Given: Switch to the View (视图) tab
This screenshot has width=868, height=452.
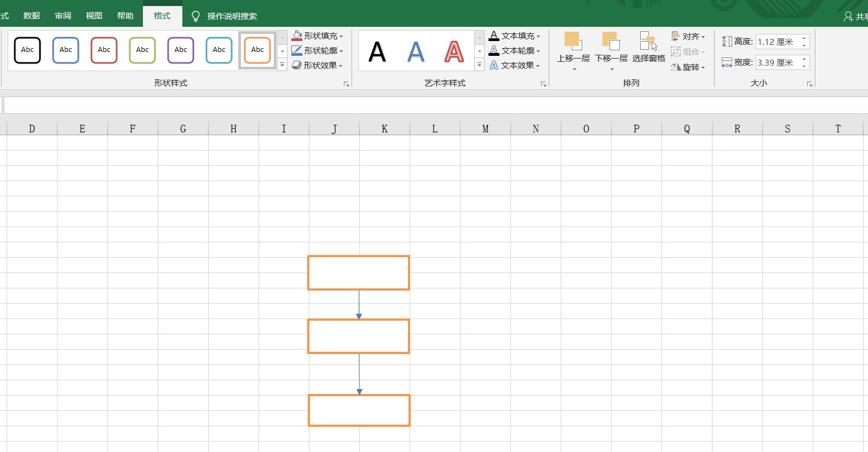Looking at the screenshot, I should pyautogui.click(x=94, y=16).
